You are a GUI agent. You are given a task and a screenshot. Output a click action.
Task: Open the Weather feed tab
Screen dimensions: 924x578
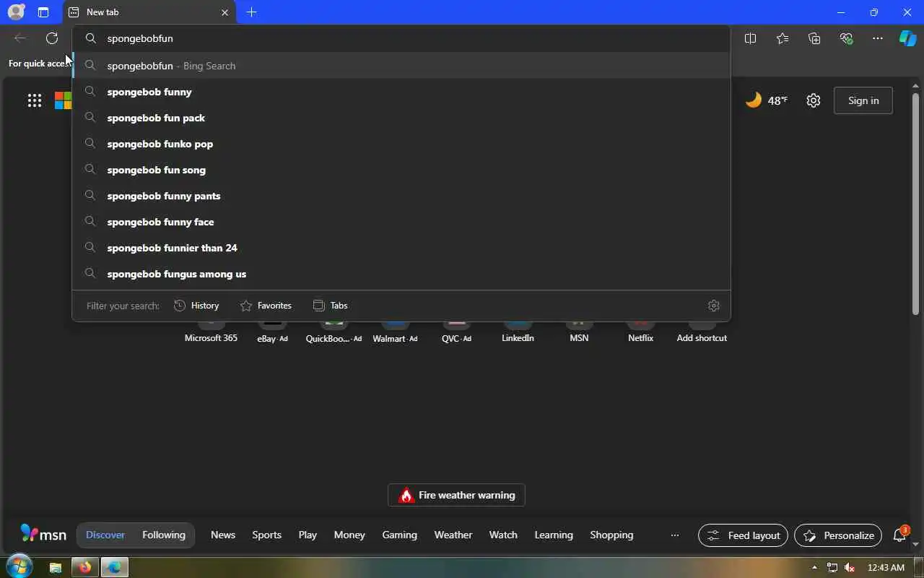point(453,535)
